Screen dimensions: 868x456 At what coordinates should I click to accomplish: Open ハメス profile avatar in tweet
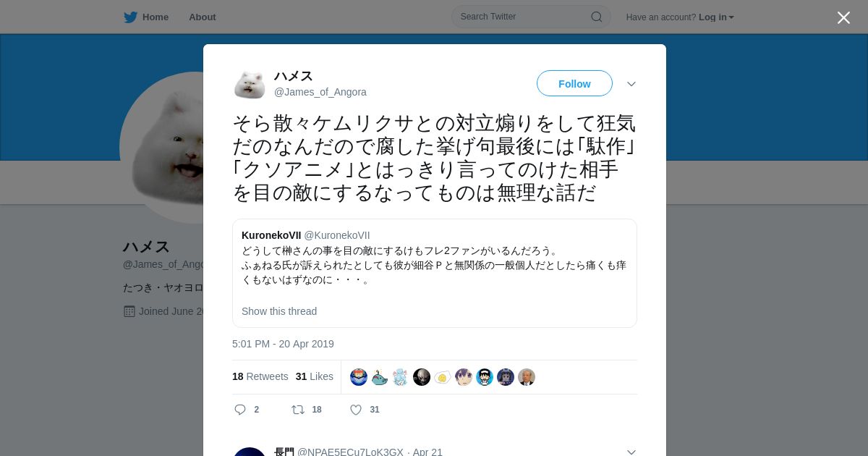(x=250, y=84)
